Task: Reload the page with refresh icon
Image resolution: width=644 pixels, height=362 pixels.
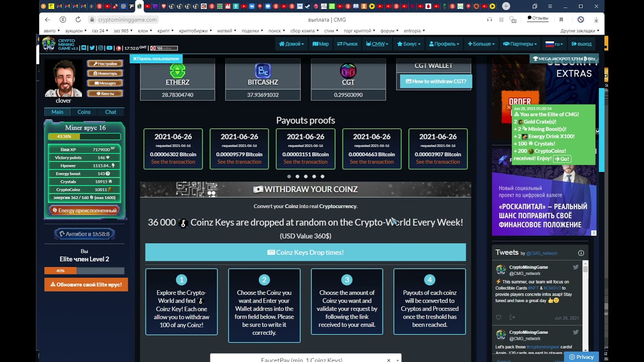Action: pyautogui.click(x=78, y=20)
